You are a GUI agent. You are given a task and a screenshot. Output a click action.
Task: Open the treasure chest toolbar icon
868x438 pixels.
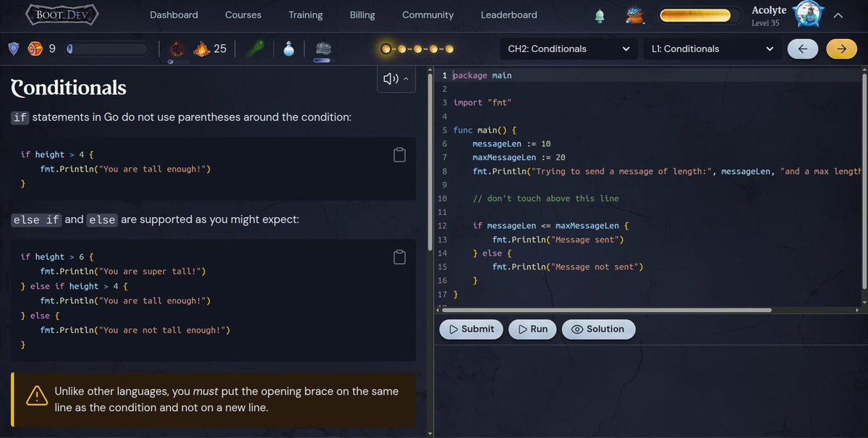[322, 49]
